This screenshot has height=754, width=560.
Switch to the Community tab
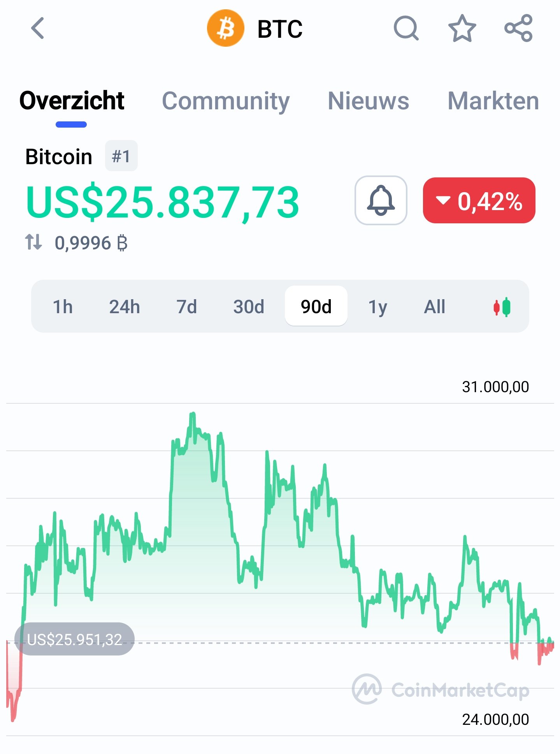(226, 102)
